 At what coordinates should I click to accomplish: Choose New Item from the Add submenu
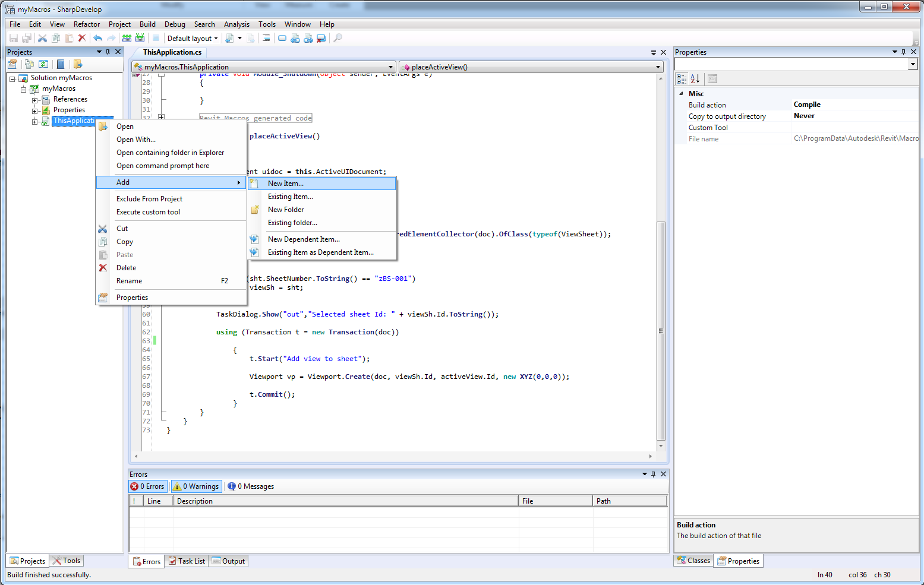286,183
